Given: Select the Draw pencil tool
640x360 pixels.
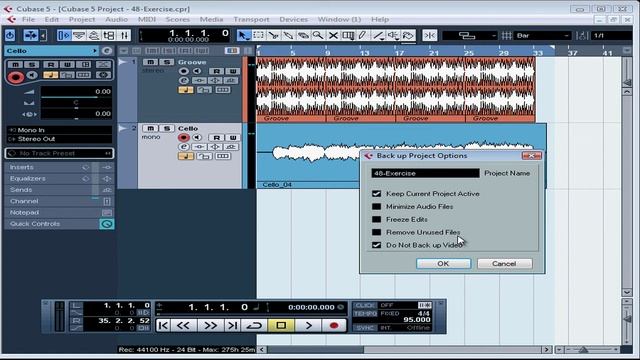Looking at the screenshot, I should point(362,36).
